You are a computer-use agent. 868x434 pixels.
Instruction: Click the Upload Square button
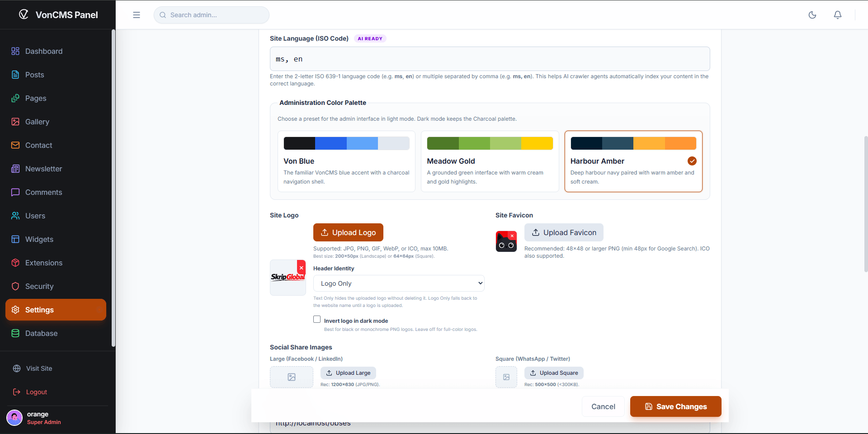(554, 373)
